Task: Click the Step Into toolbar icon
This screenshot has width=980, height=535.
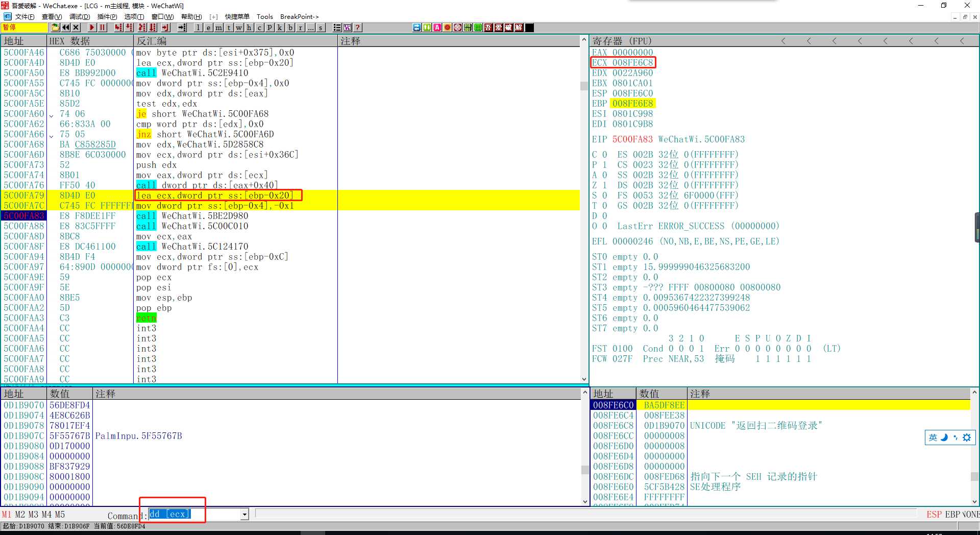Action: click(x=118, y=28)
